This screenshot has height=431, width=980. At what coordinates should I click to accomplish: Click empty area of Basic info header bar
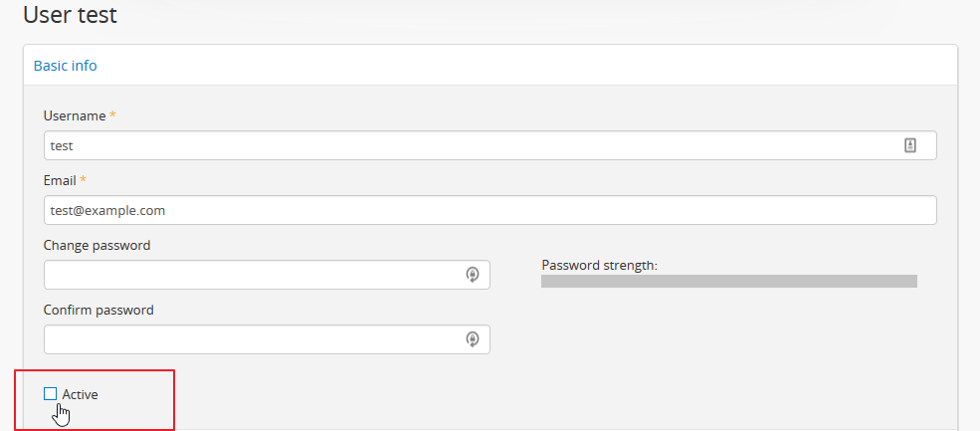click(x=527, y=66)
